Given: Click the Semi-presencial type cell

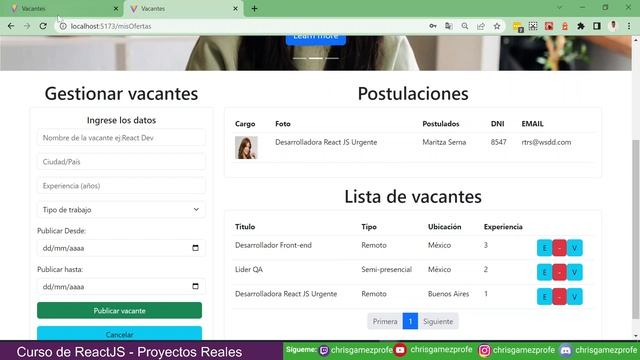Looking at the screenshot, I should tap(387, 269).
